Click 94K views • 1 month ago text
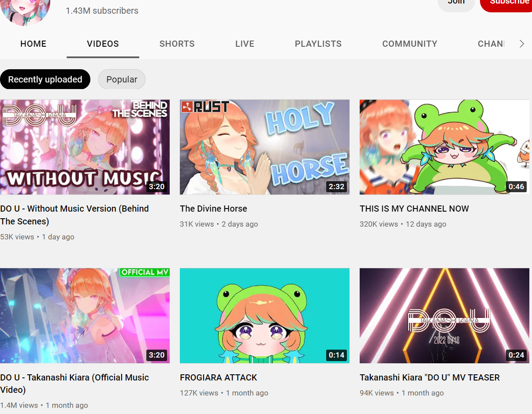Image resolution: width=532 pixels, height=414 pixels. click(402, 393)
